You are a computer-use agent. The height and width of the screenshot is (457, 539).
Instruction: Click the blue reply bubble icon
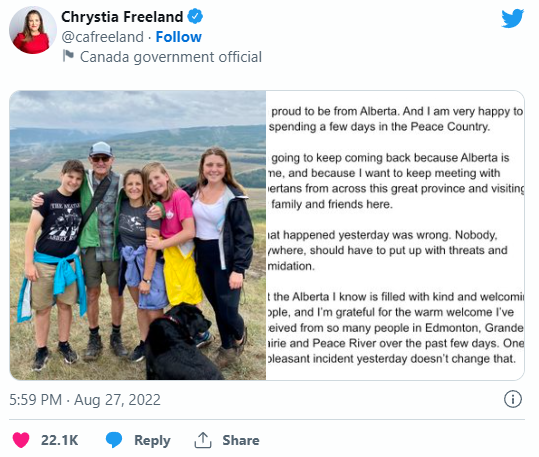[x=114, y=440]
